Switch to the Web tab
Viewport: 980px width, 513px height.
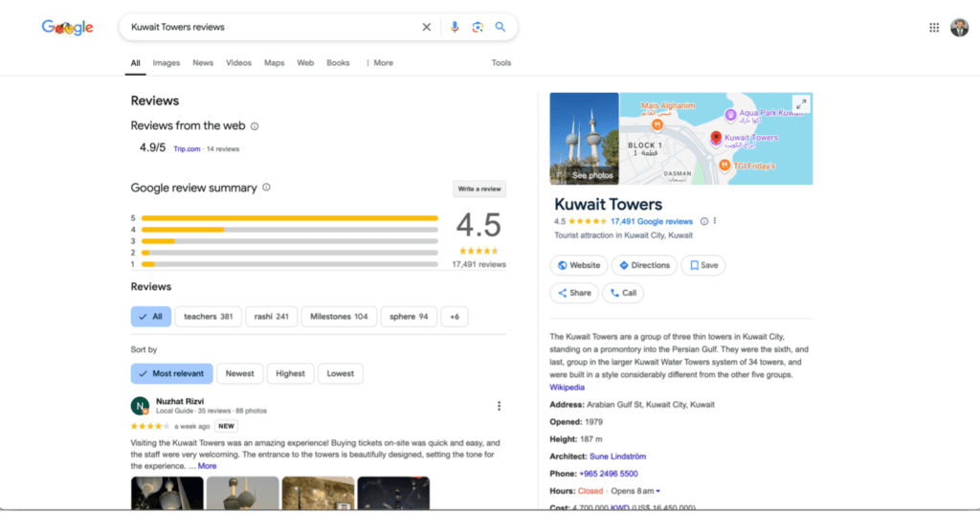(305, 63)
